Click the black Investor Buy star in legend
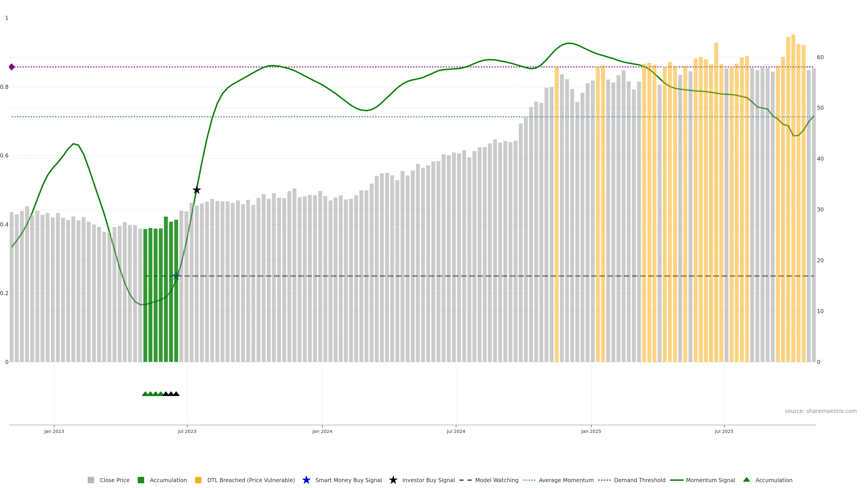The image size is (868, 488). click(393, 480)
